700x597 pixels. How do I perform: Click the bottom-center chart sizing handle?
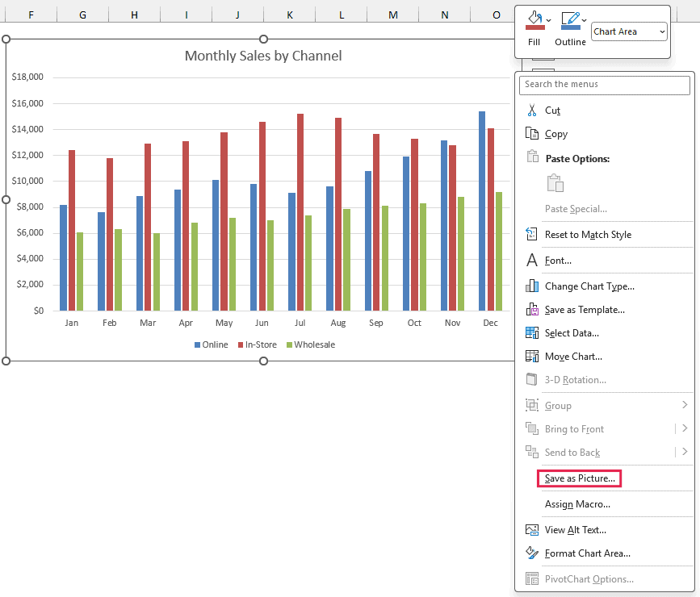tap(263, 361)
